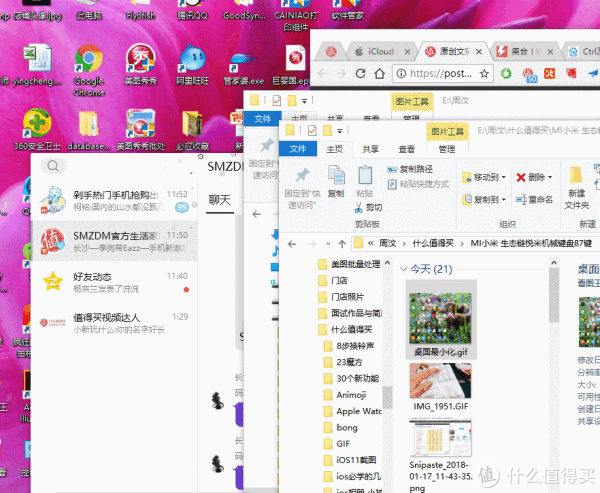Go up one folder level in Explorer
The width and height of the screenshot is (600, 493).
point(342,244)
